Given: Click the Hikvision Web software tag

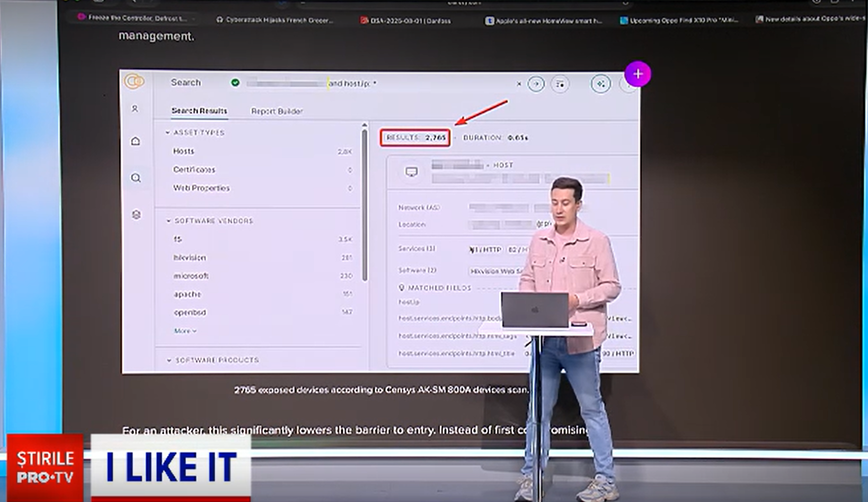Looking at the screenshot, I should click(495, 271).
